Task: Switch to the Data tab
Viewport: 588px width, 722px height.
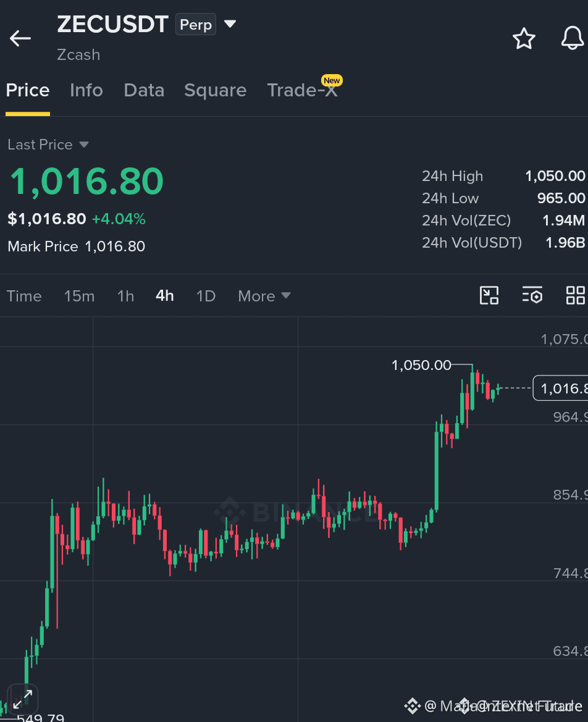Action: click(x=144, y=90)
